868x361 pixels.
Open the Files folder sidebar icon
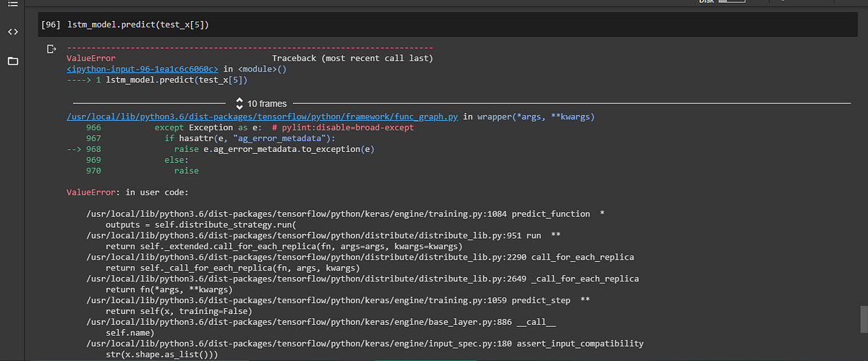(x=12, y=61)
